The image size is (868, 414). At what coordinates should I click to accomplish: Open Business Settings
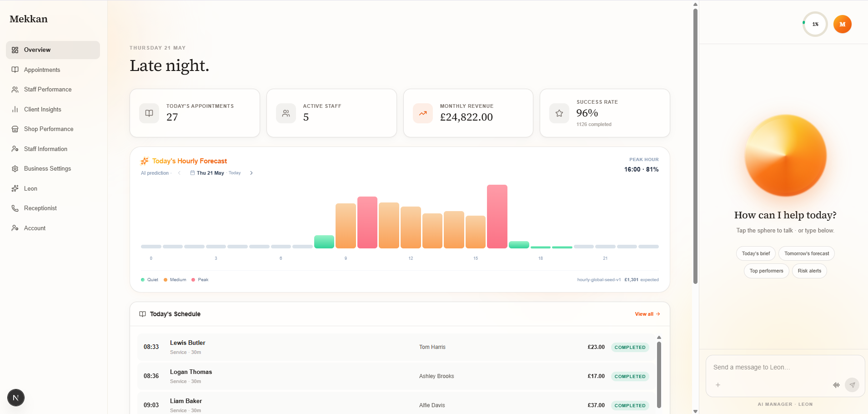53,169
